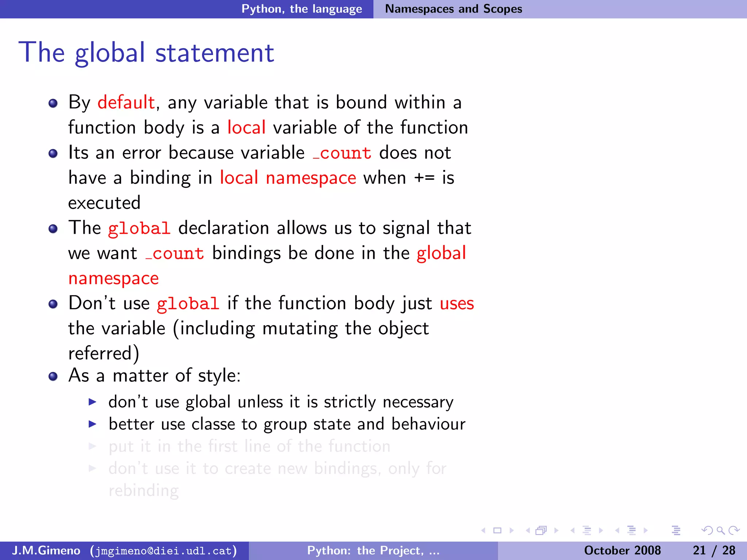Click the slide title 'The global statement'

click(x=146, y=53)
